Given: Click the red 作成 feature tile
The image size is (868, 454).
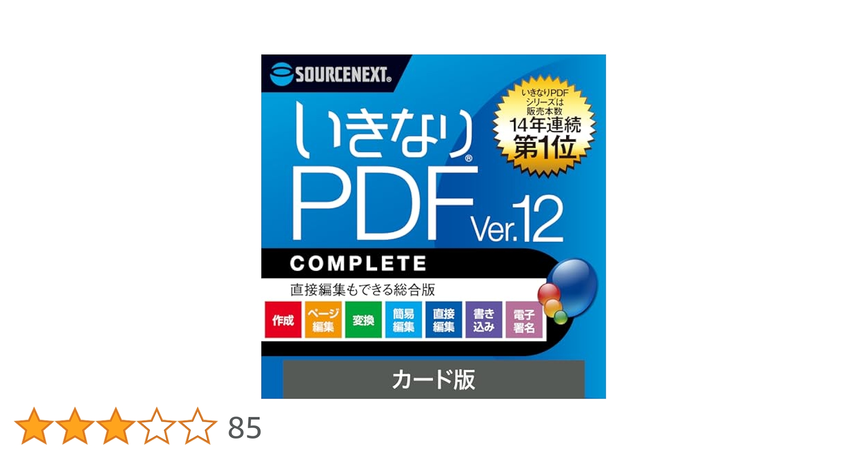Looking at the screenshot, I should coord(283,320).
